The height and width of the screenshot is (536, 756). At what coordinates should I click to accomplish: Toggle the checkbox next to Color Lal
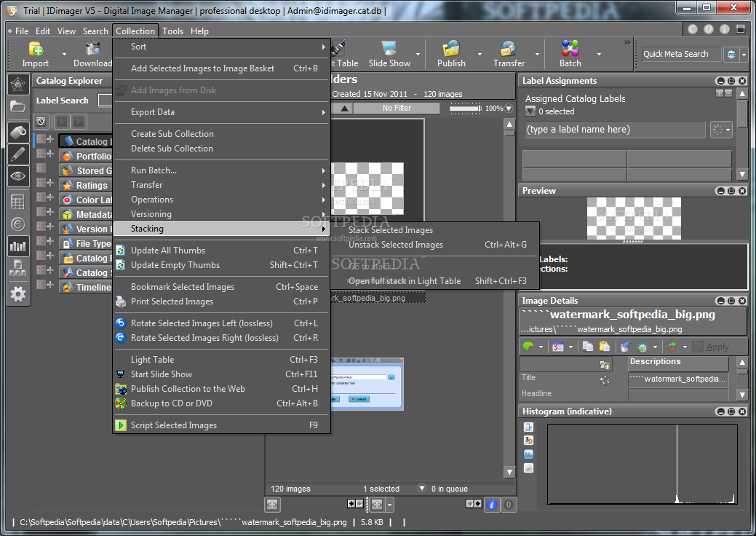41,197
